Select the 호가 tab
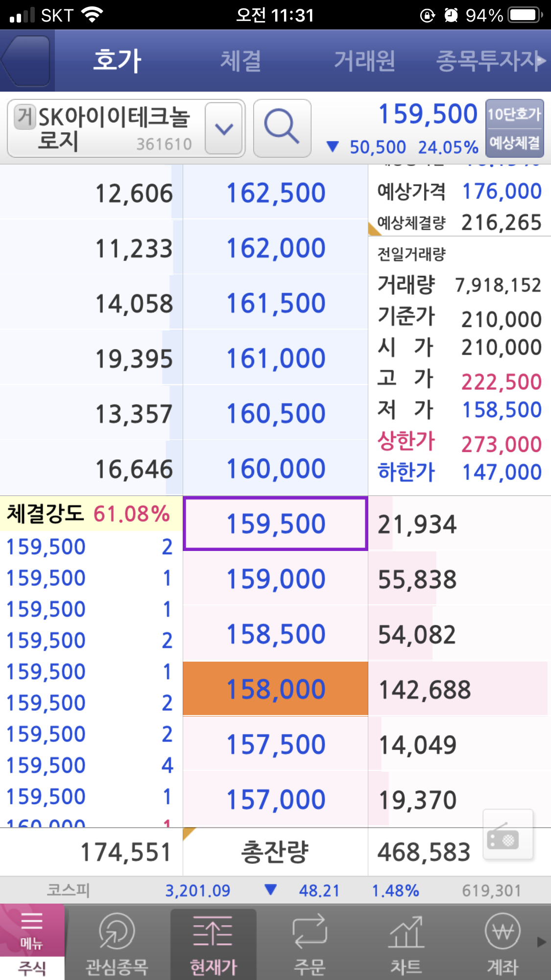The width and height of the screenshot is (551, 980). 118,61
